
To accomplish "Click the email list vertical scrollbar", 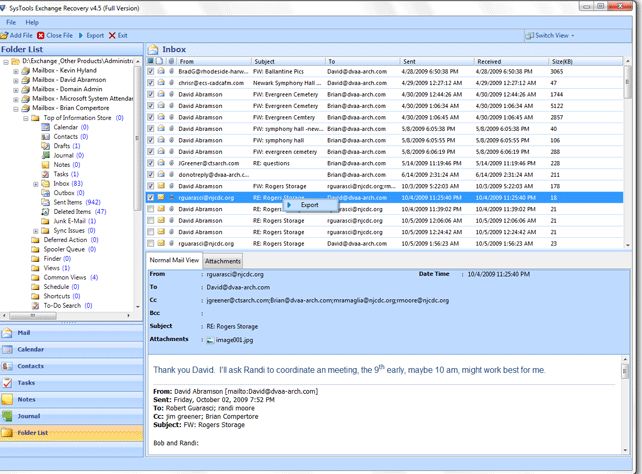I will (627, 153).
